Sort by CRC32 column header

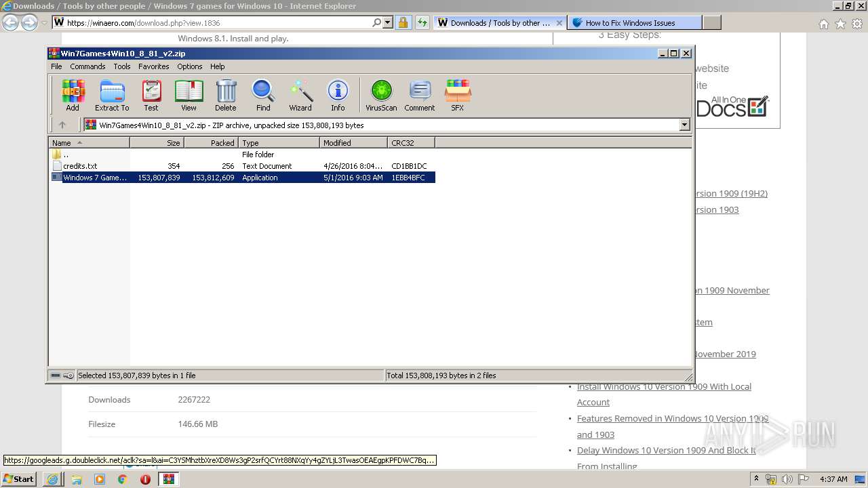pyautogui.click(x=411, y=142)
